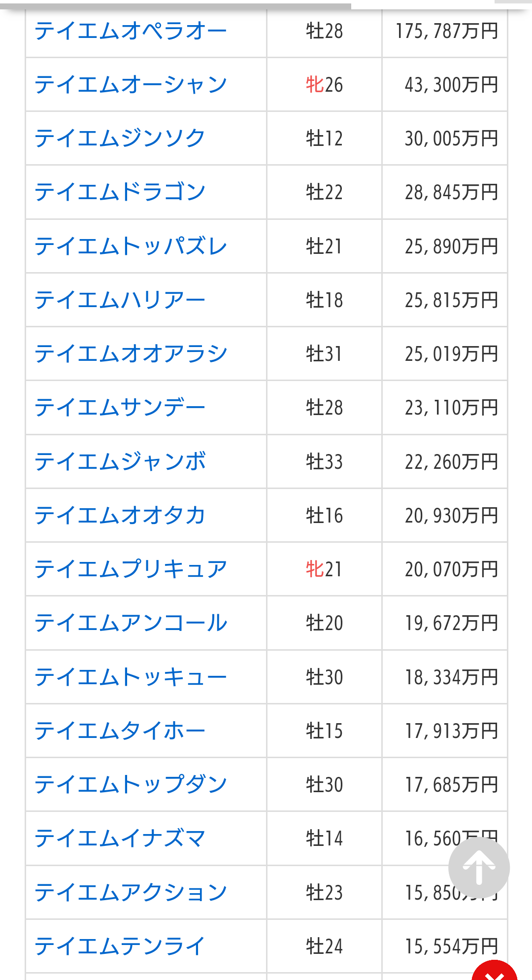Select テイエムトップダン link

pos(131,785)
